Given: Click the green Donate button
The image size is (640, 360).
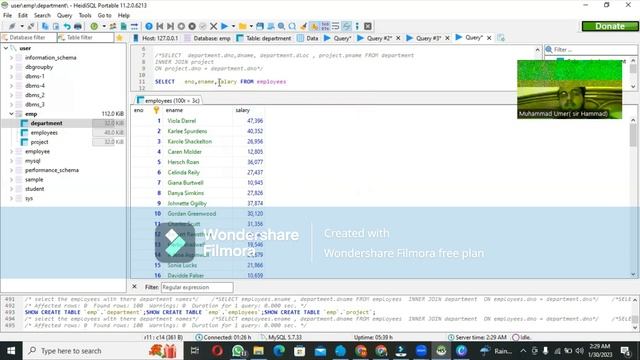Looking at the screenshot, I should pyautogui.click(x=610, y=26).
